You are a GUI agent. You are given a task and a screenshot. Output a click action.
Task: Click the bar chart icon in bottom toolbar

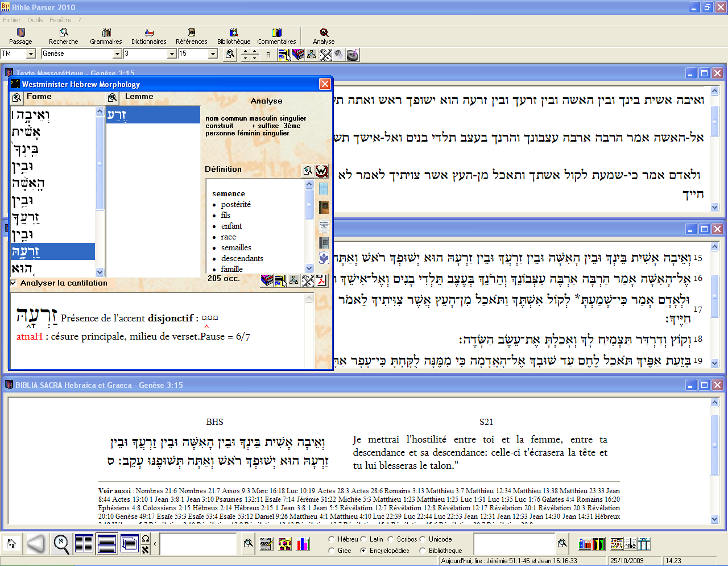(x=303, y=544)
